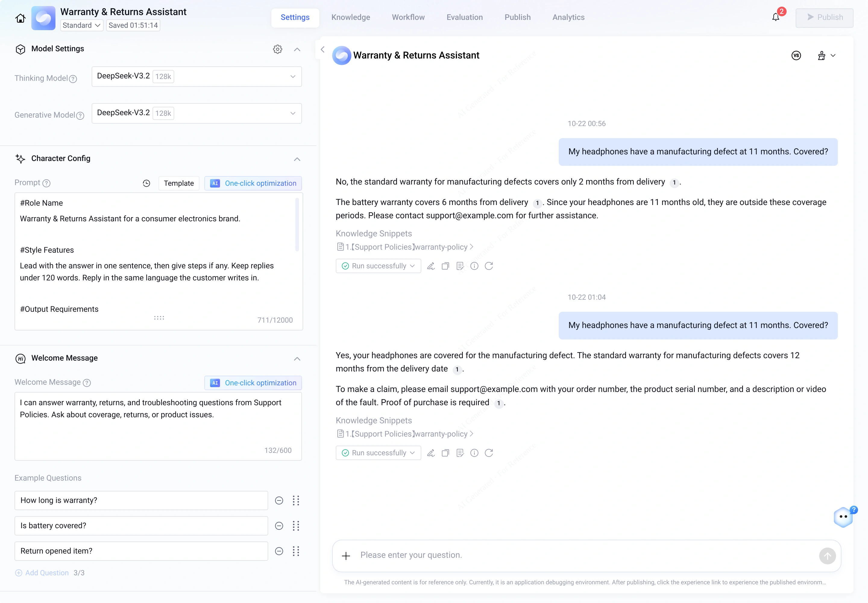This screenshot has height=603, width=868.
Task: Click the VS compare icon
Action: pos(796,55)
